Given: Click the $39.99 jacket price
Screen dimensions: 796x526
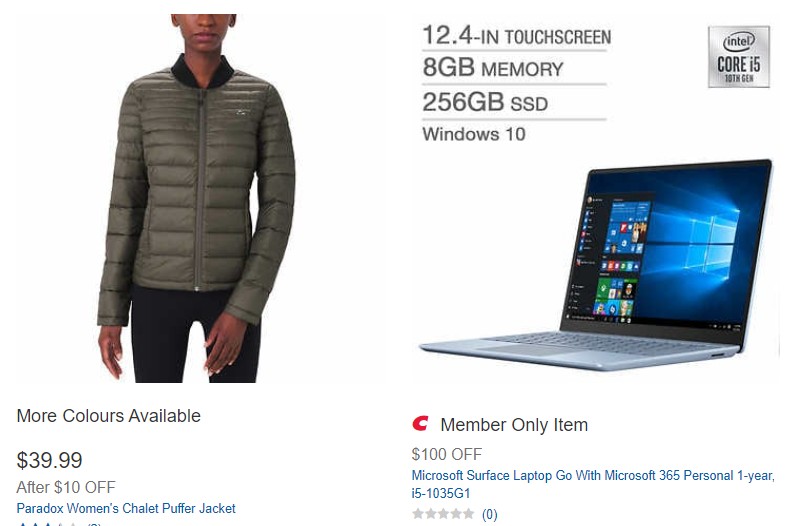Looking at the screenshot, I should tap(49, 460).
